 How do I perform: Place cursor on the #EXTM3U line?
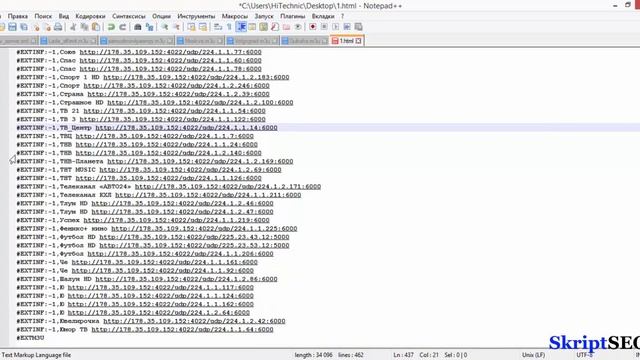point(30,338)
